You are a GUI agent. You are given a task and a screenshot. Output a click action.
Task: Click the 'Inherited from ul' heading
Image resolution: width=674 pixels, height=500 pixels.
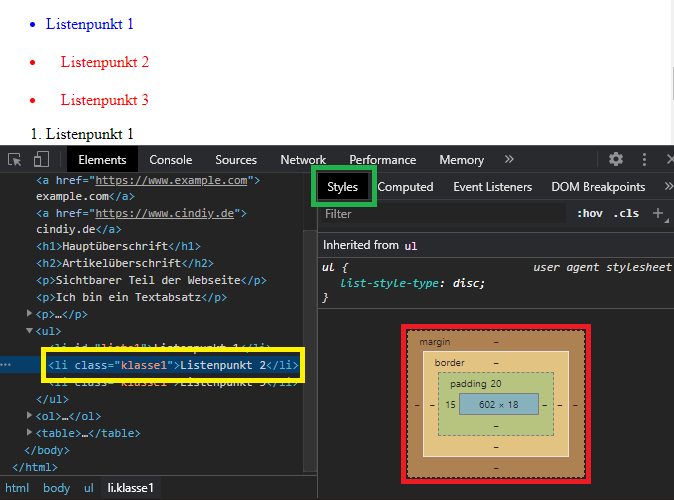370,245
